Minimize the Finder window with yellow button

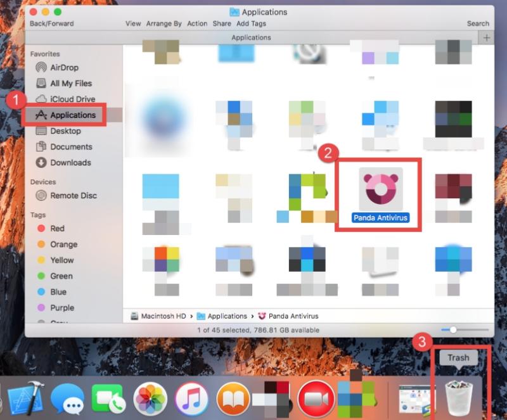click(45, 12)
